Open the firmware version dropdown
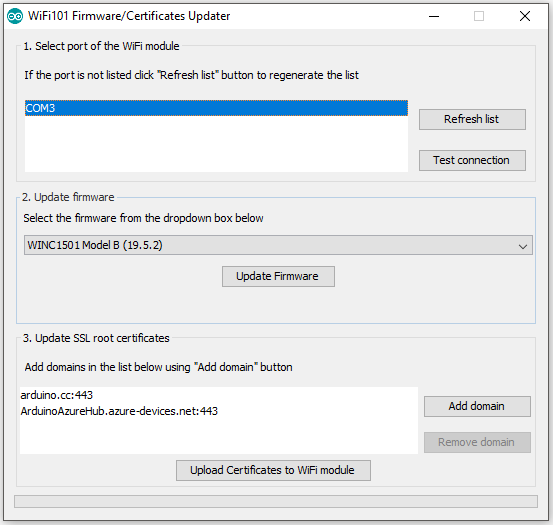The height and width of the screenshot is (525, 553). coord(278,245)
